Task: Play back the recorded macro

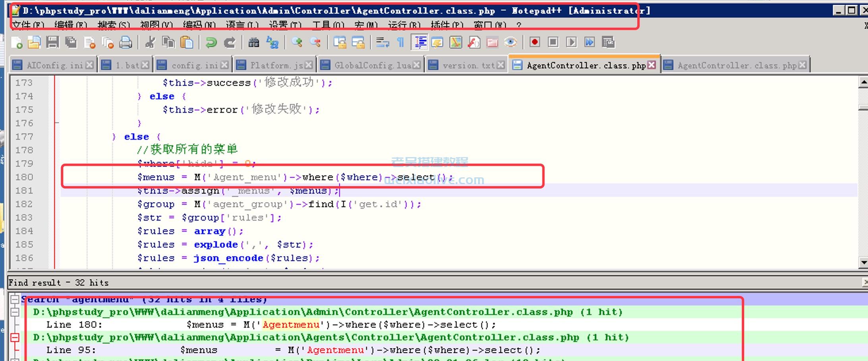Action: (571, 42)
